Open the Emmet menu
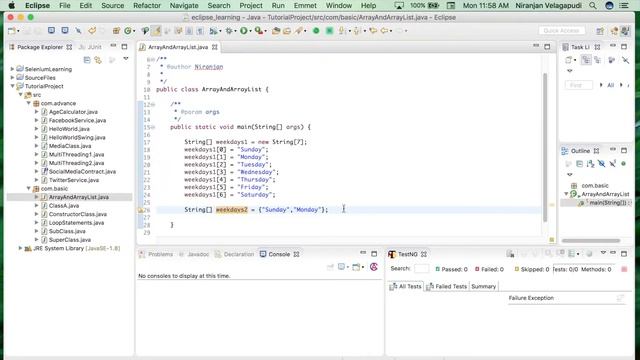The image size is (640, 360). [305, 6]
